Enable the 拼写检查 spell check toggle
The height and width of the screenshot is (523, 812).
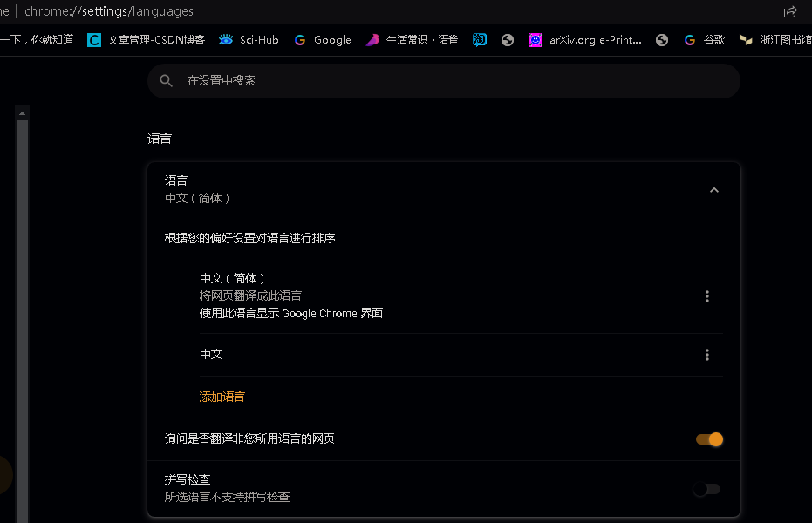click(706, 489)
